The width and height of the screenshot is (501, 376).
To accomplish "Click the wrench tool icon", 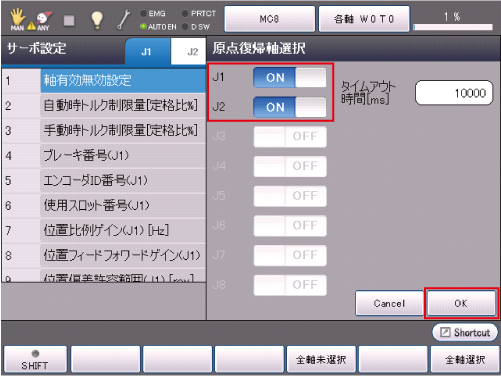I will [124, 20].
